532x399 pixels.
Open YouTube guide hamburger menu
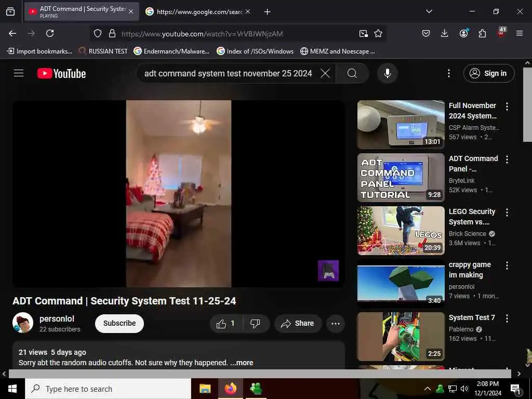point(19,73)
